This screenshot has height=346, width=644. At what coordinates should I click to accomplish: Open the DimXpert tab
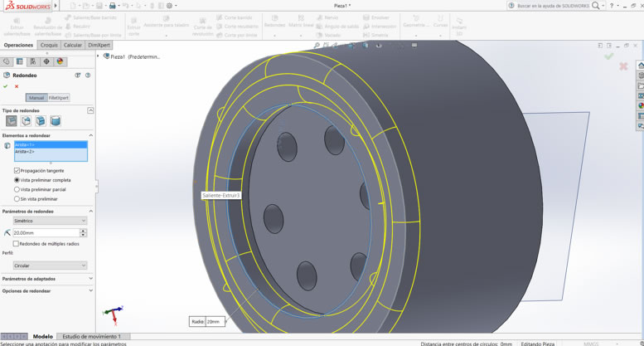(x=99, y=45)
